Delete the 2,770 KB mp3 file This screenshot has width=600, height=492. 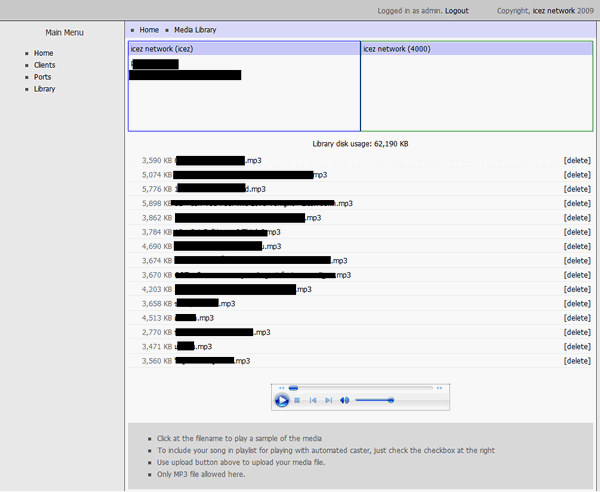click(577, 332)
